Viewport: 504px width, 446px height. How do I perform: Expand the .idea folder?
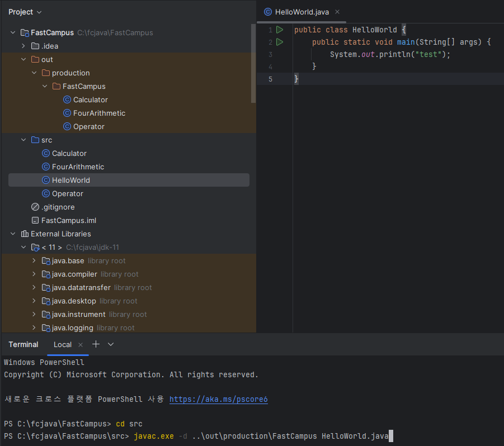[x=23, y=46]
